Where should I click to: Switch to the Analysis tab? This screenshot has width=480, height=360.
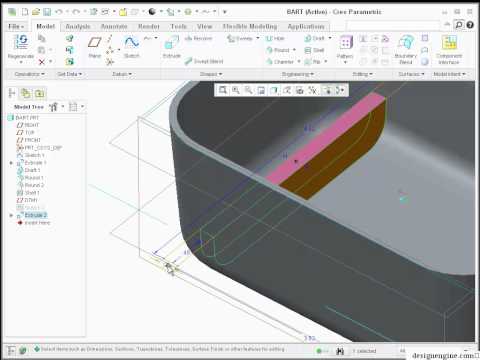coord(78,26)
